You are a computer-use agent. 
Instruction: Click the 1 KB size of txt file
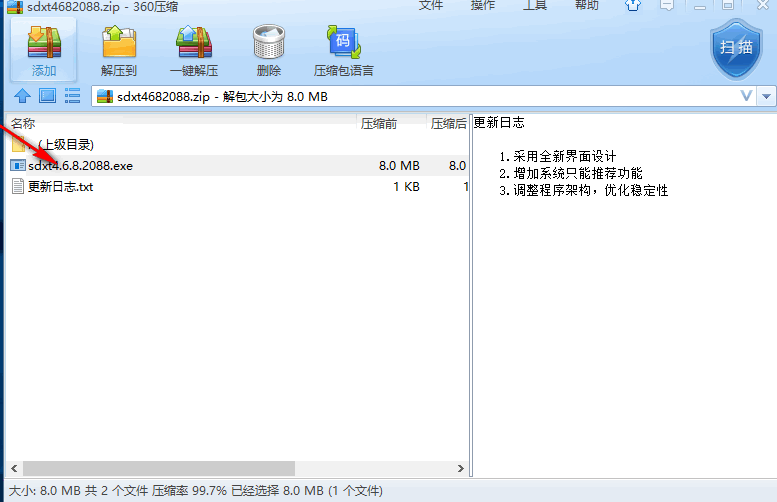[406, 187]
